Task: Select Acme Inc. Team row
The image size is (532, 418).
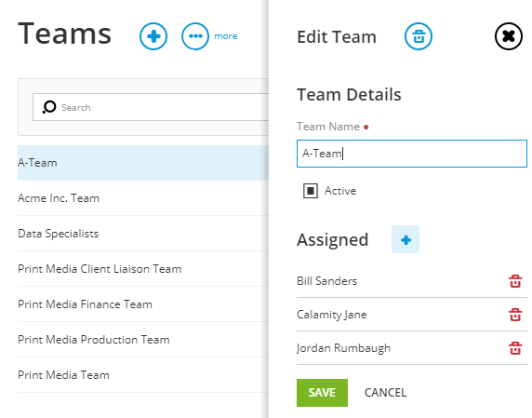Action: [143, 198]
